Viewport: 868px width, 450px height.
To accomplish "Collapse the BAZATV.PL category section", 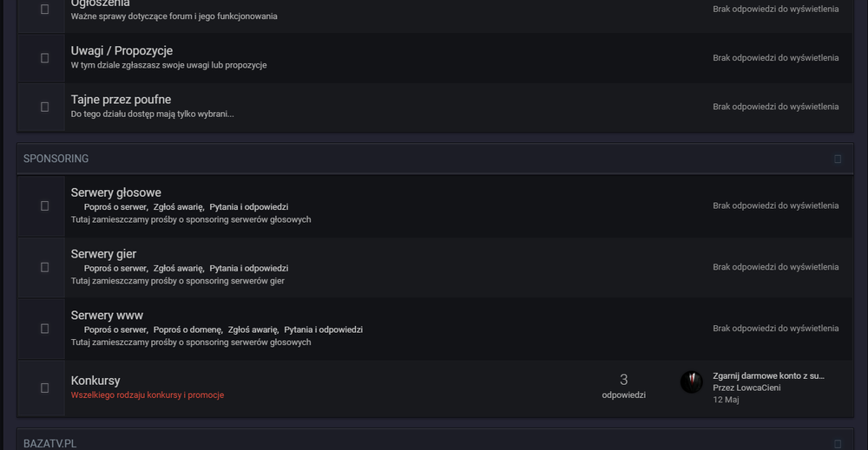I will click(838, 443).
